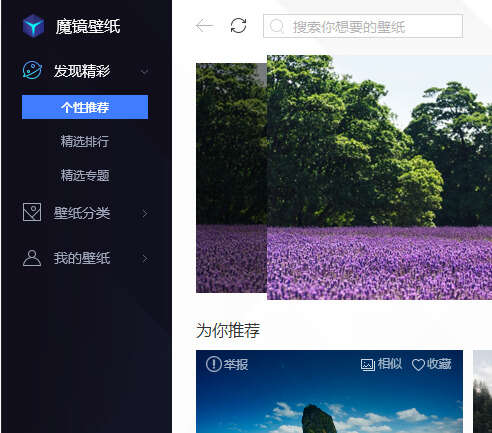
Task: Click the 我的壁纸 user icon
Action: (32, 258)
